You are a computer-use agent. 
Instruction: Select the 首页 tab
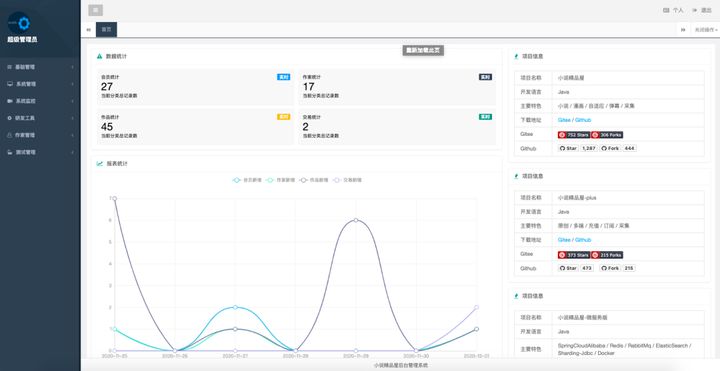106,29
